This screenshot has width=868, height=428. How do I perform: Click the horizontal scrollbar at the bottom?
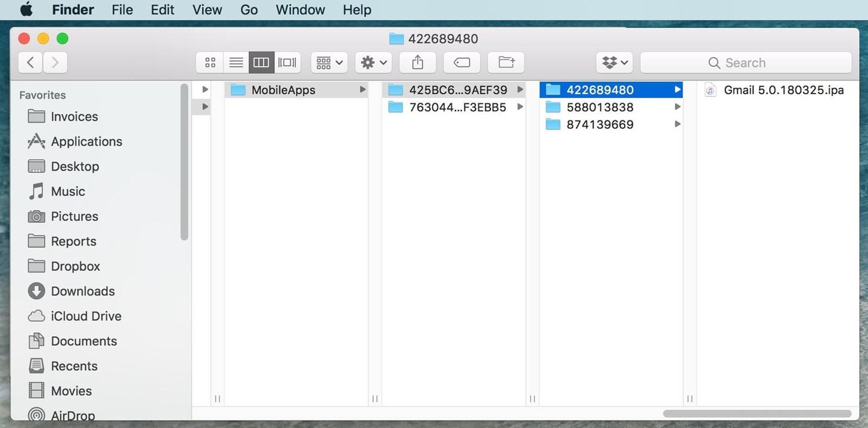(x=757, y=414)
